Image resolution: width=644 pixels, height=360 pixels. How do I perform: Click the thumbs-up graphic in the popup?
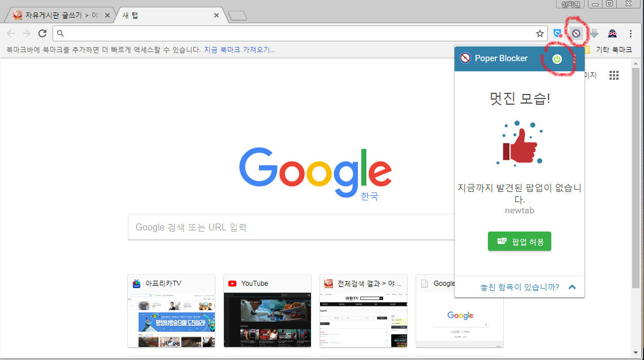(520, 144)
